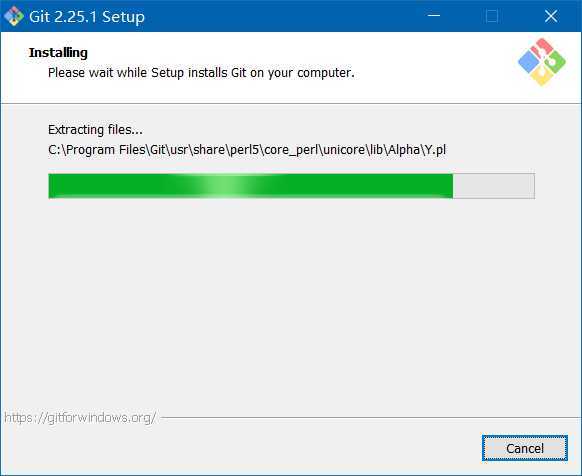This screenshot has width=582, height=476.
Task: Cancel the Git installation
Action: click(x=525, y=448)
